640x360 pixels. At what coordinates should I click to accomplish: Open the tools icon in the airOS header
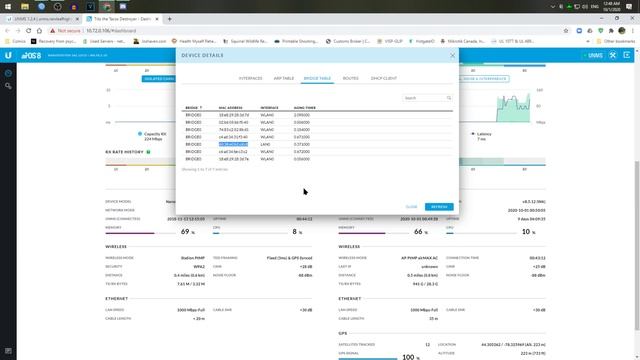coord(613,55)
